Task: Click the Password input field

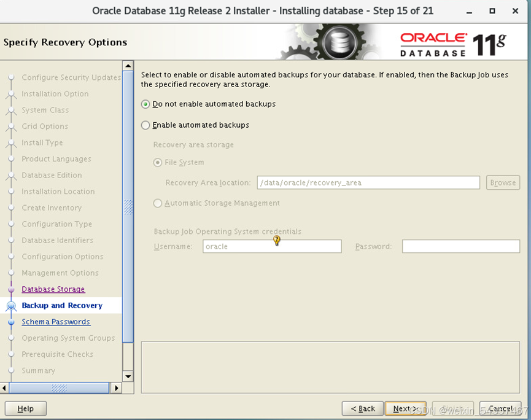Action: [460, 247]
